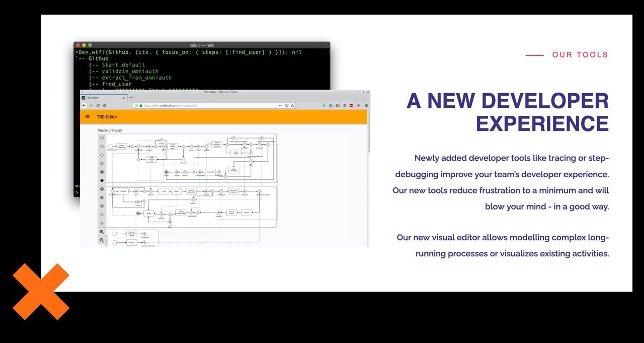Reload the TRB Editor page

point(98,105)
